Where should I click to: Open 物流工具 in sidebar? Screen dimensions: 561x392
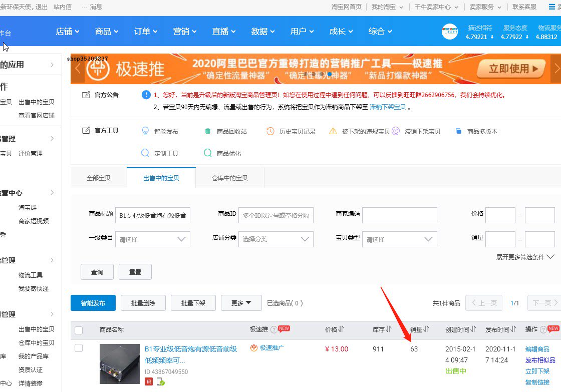31,275
